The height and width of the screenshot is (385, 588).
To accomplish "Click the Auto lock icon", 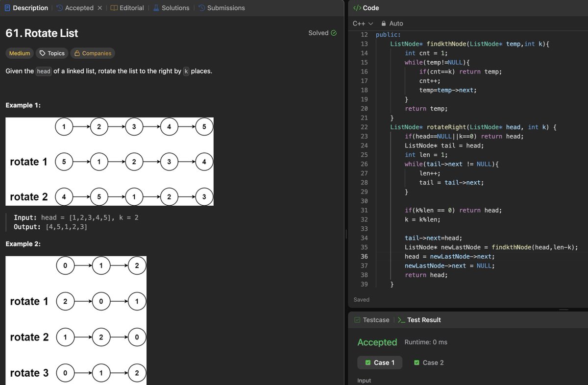I will pyautogui.click(x=384, y=24).
